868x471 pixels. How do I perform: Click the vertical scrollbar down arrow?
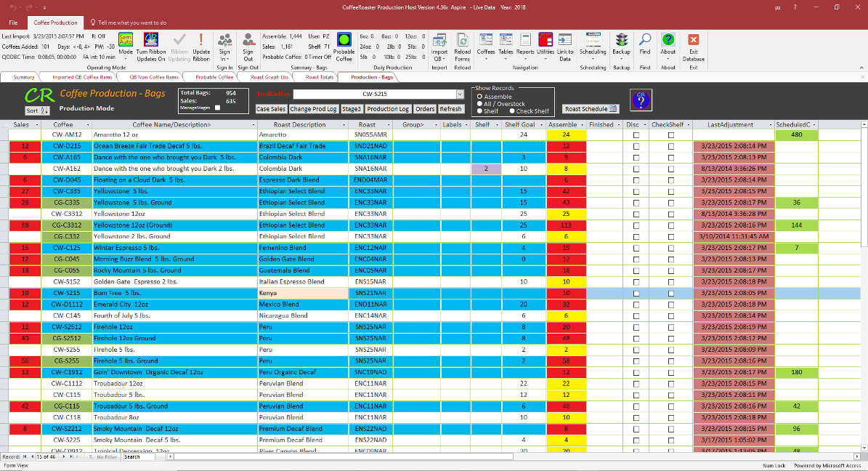pos(864,448)
